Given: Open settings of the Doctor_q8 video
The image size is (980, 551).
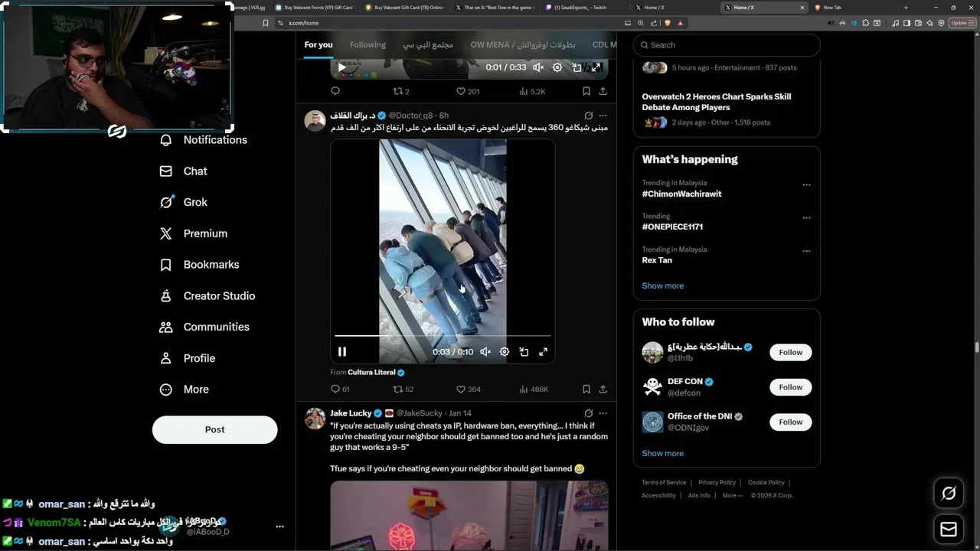Looking at the screenshot, I should pos(505,352).
